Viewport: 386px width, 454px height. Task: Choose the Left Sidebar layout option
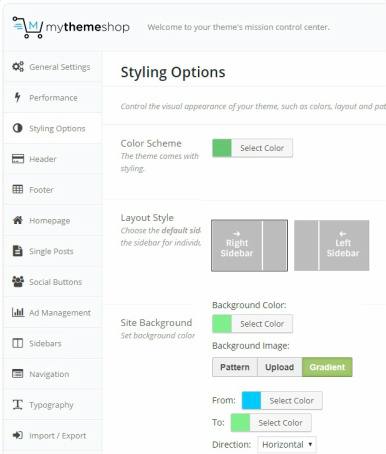click(332, 245)
